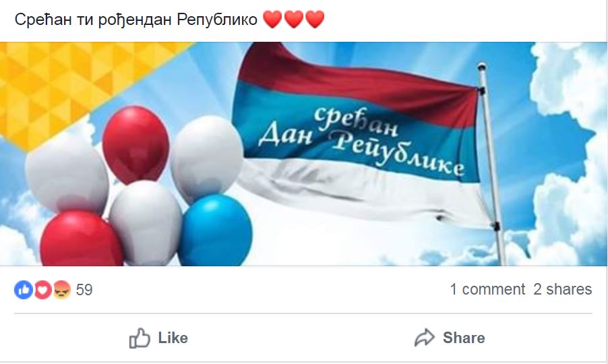Click the last red heart emoji in the caption
The image size is (608, 364).
click(315, 20)
